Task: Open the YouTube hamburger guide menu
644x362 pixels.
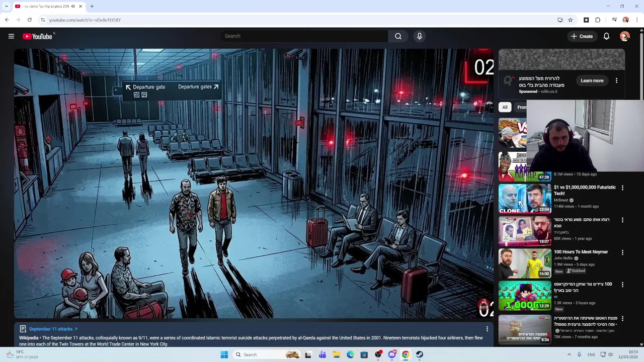Action: point(11,36)
